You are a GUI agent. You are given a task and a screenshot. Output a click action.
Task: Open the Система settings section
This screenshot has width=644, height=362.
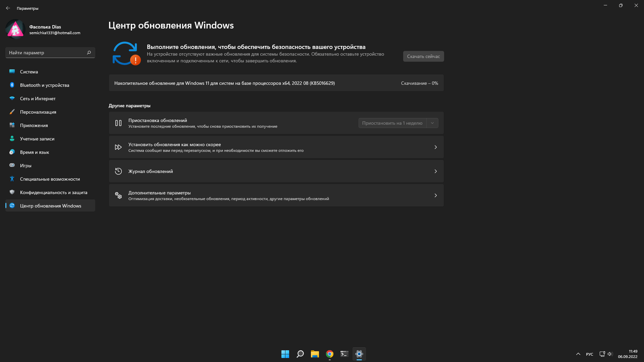(50, 72)
